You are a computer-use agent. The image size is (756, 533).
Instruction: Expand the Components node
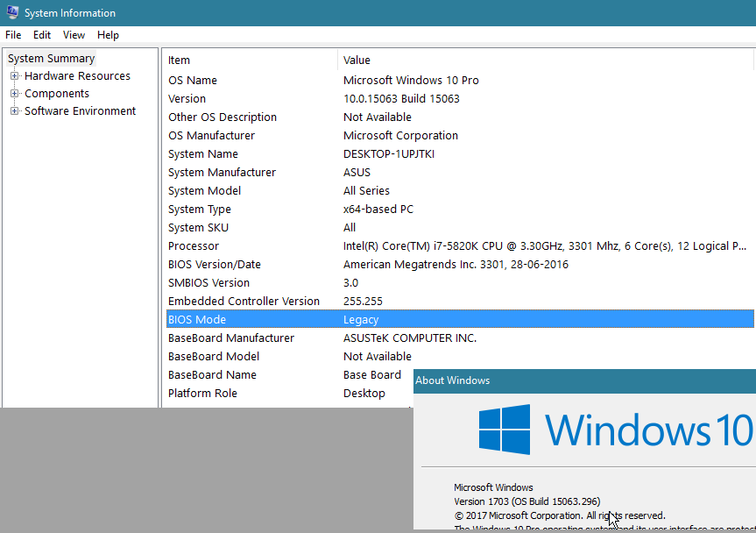pyautogui.click(x=15, y=93)
